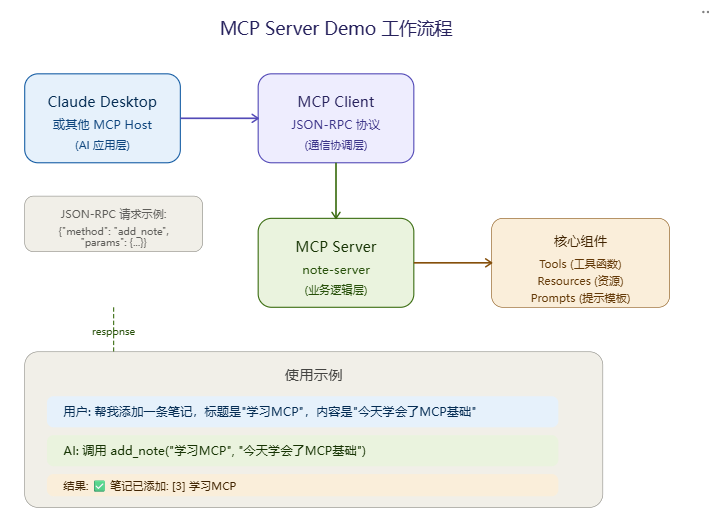Select the Claude Desktop host box
The width and height of the screenshot is (709, 529).
pos(103,118)
